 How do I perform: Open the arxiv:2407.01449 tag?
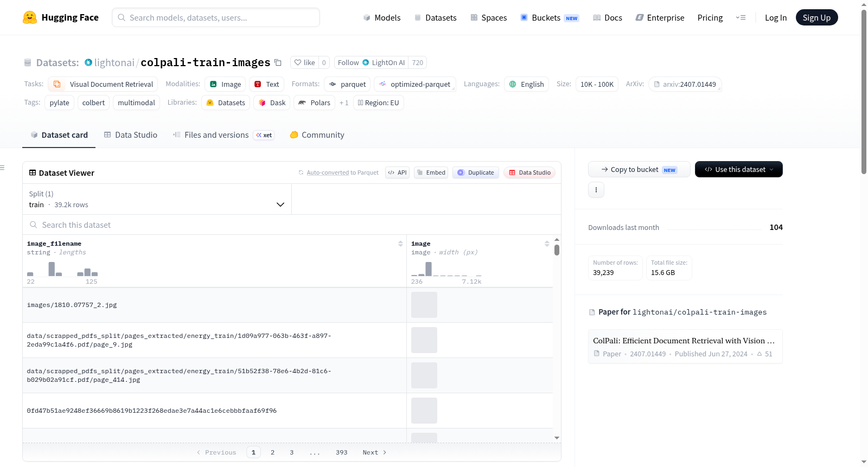pos(685,84)
